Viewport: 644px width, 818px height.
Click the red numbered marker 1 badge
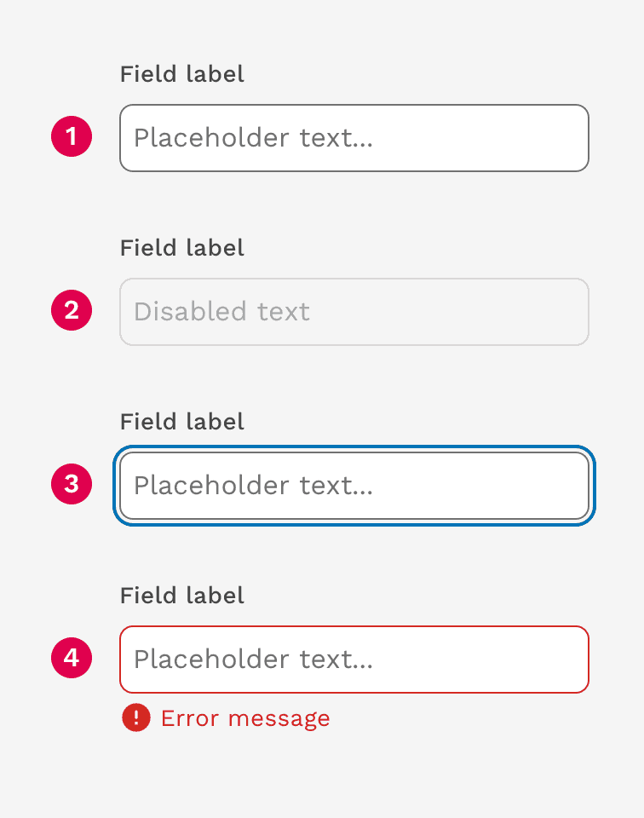click(72, 136)
